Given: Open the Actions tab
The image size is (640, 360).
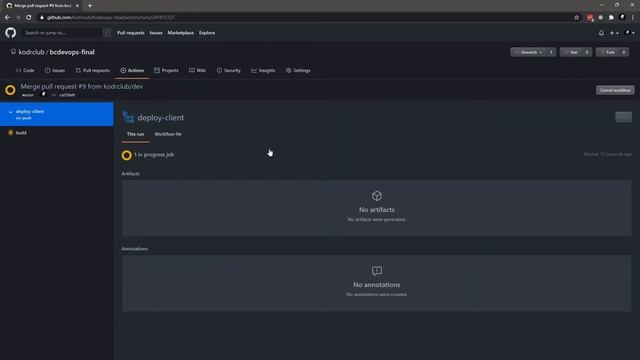Looking at the screenshot, I should point(132,70).
